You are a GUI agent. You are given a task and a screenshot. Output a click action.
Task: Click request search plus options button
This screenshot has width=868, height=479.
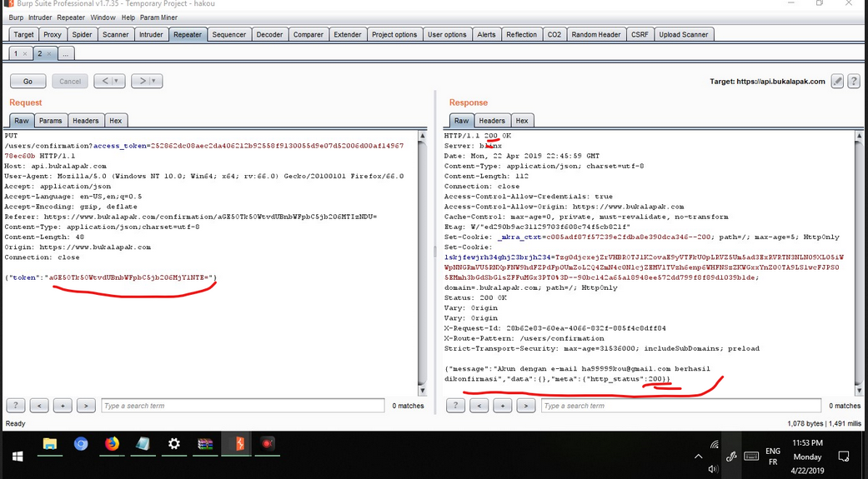pyautogui.click(x=63, y=406)
